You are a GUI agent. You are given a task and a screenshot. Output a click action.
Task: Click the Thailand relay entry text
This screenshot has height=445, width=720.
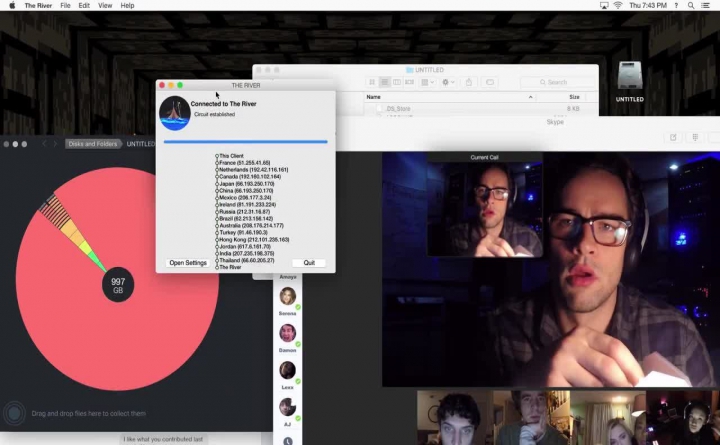pyautogui.click(x=247, y=260)
